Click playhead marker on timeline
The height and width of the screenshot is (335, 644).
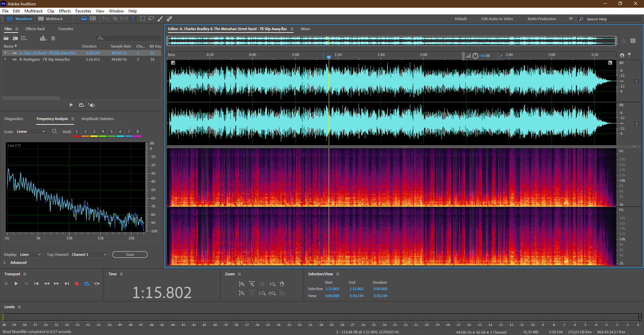pyautogui.click(x=329, y=57)
